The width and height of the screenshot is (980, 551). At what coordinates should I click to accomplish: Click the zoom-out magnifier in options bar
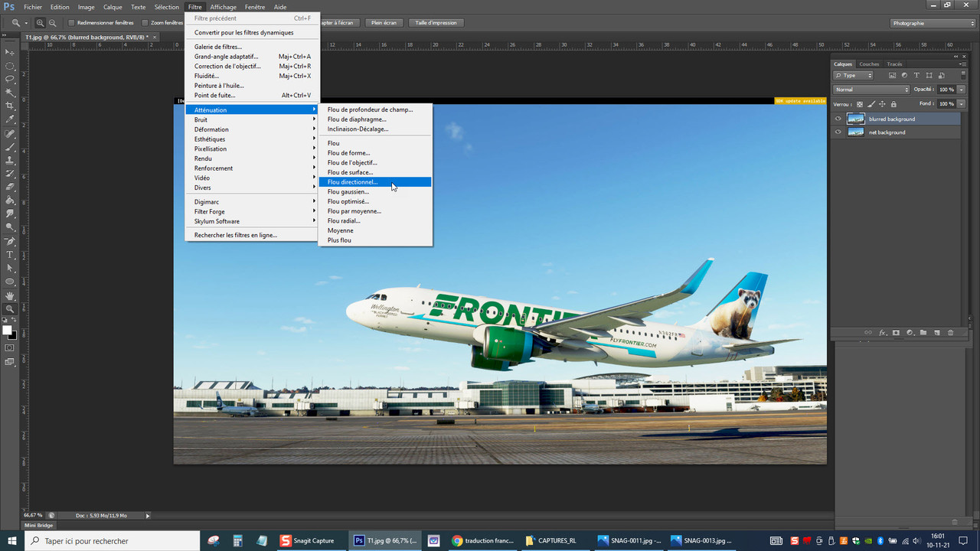coord(52,23)
